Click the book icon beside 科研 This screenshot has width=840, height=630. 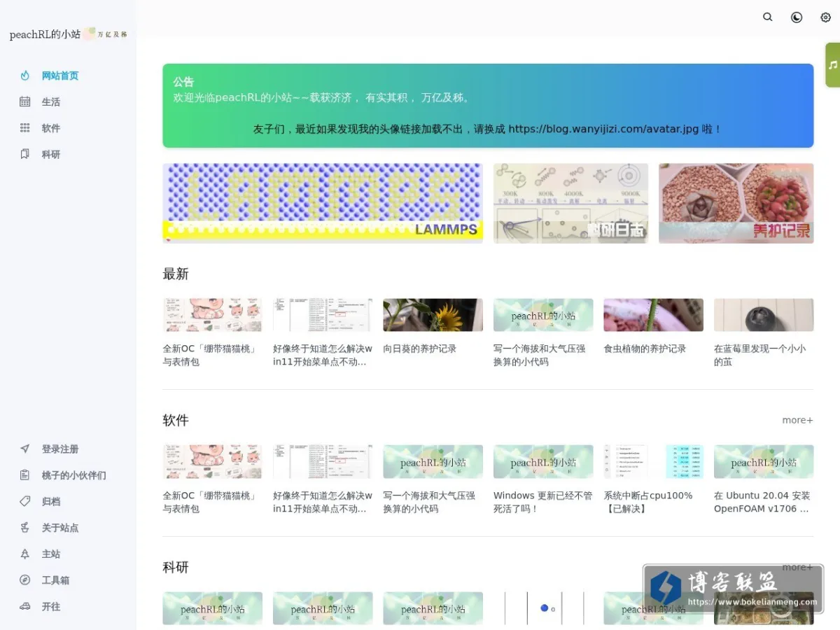point(25,154)
